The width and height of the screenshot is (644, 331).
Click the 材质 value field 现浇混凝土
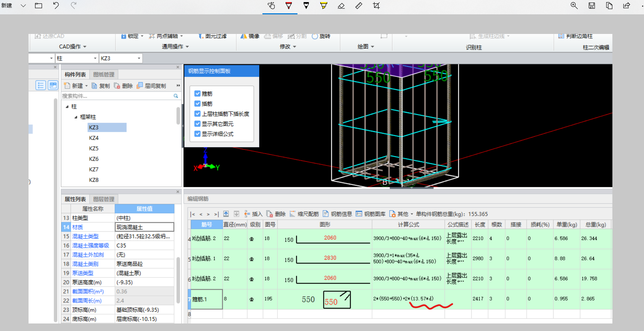(144, 227)
